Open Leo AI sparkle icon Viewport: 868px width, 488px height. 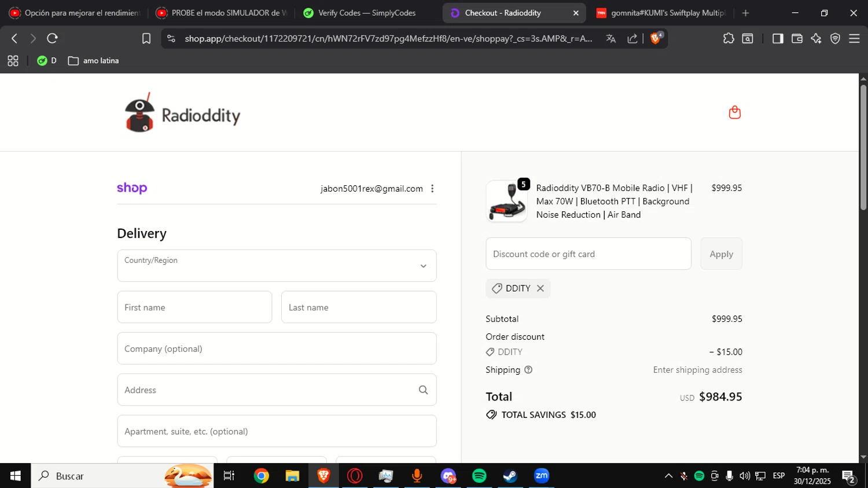pyautogui.click(x=816, y=38)
